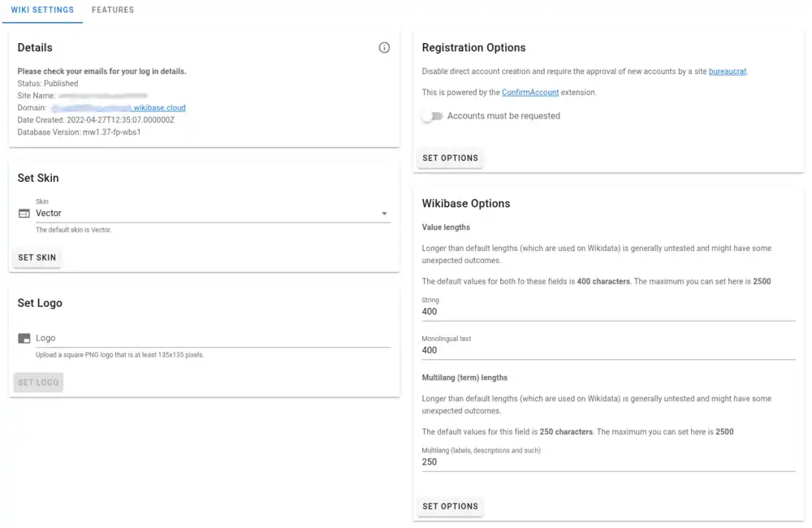
Task: Select the Wiki Settings tab
Action: [x=42, y=11]
